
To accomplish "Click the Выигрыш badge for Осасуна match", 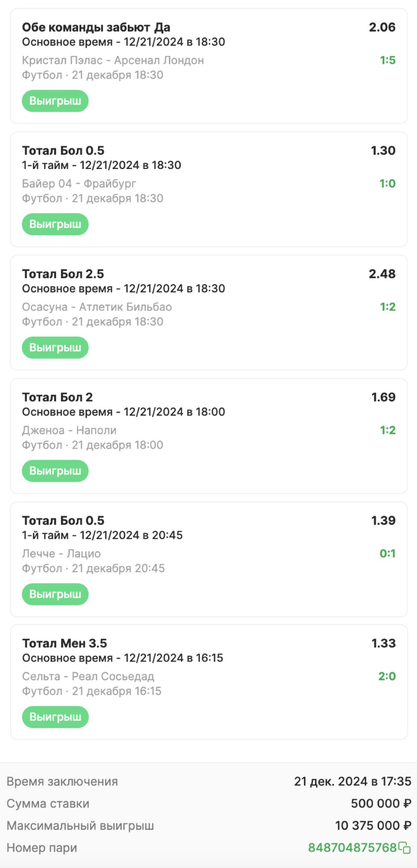I will pos(55,348).
